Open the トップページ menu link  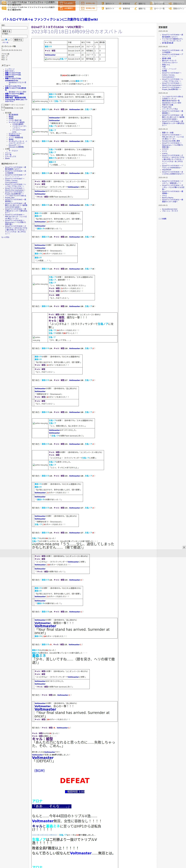10,69
